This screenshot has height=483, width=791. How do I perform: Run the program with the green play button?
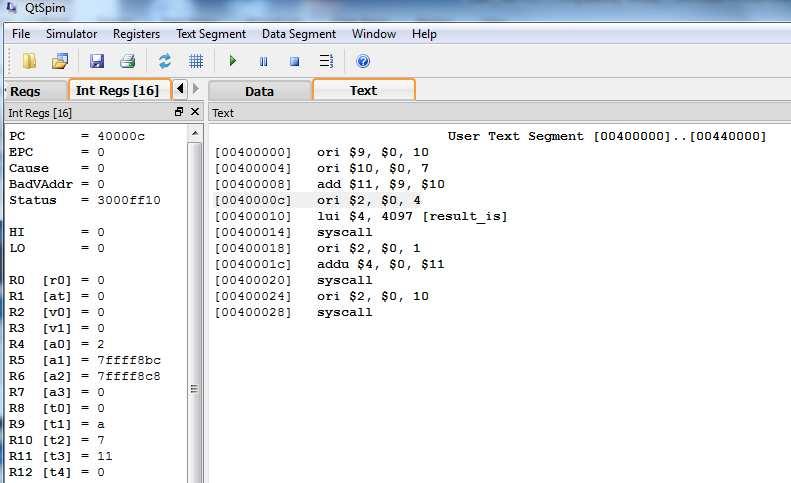click(233, 61)
